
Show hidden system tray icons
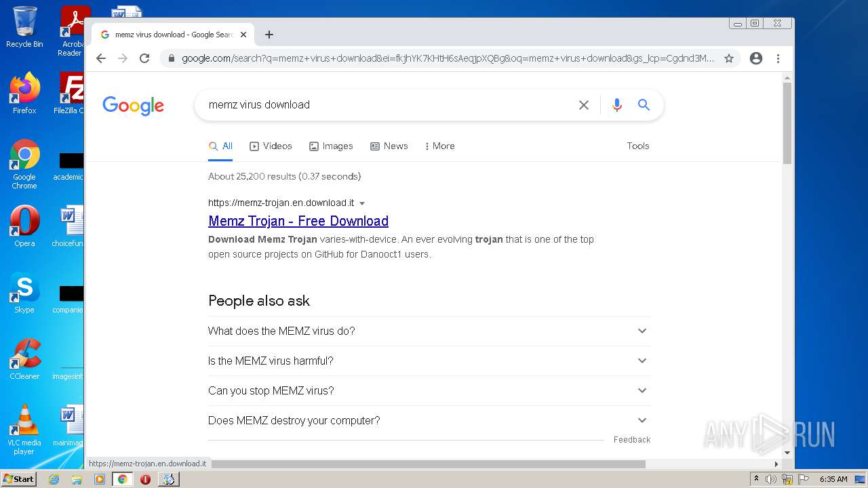pos(756,479)
